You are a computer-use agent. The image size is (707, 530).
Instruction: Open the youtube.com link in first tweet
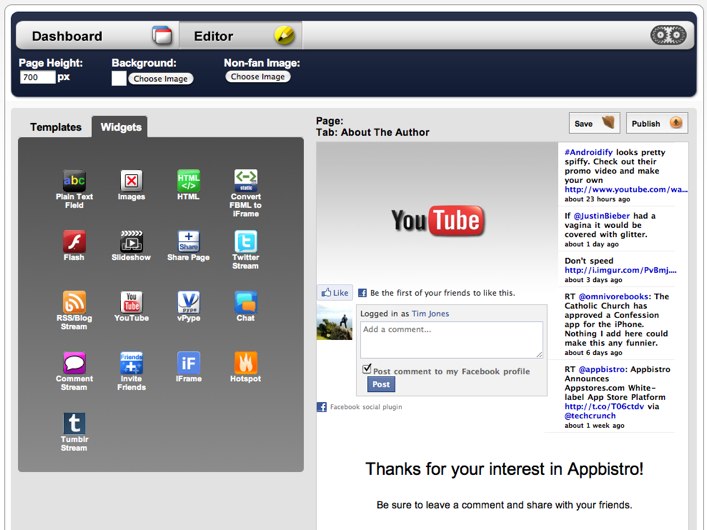626,189
